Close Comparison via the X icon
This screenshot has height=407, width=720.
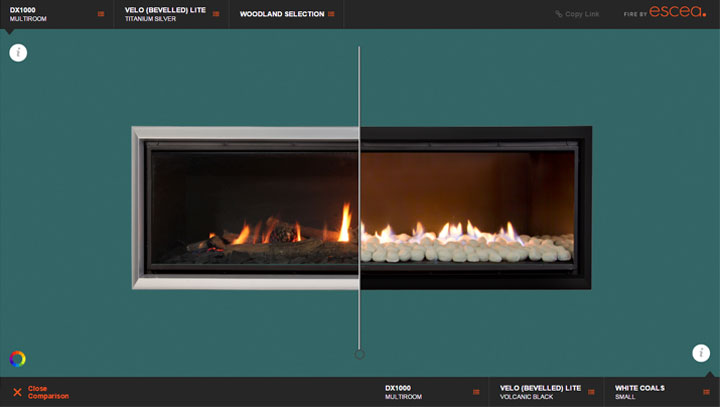tap(17, 392)
